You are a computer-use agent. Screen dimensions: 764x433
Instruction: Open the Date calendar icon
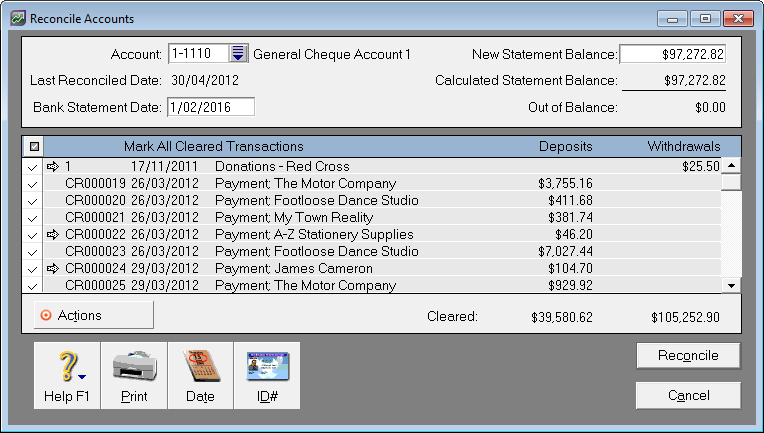(x=200, y=368)
